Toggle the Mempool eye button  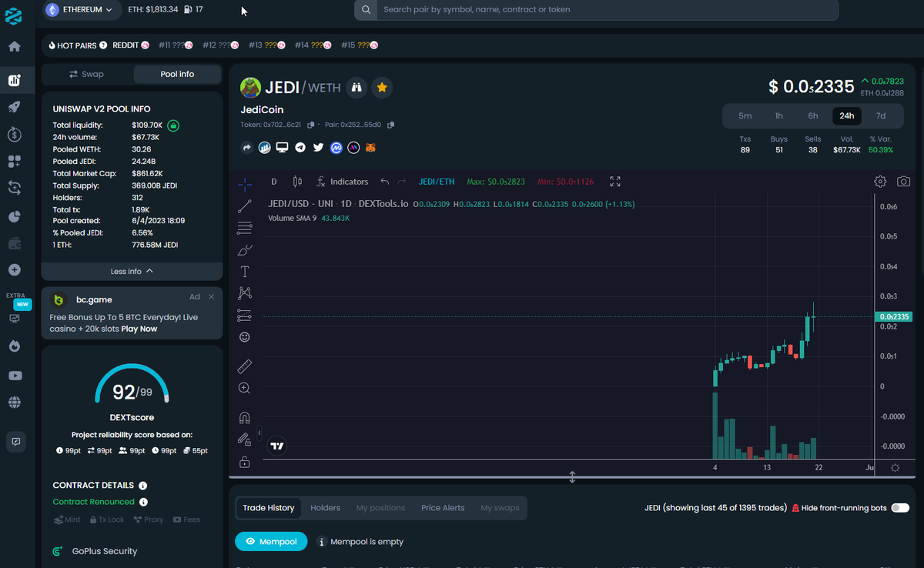coord(271,542)
